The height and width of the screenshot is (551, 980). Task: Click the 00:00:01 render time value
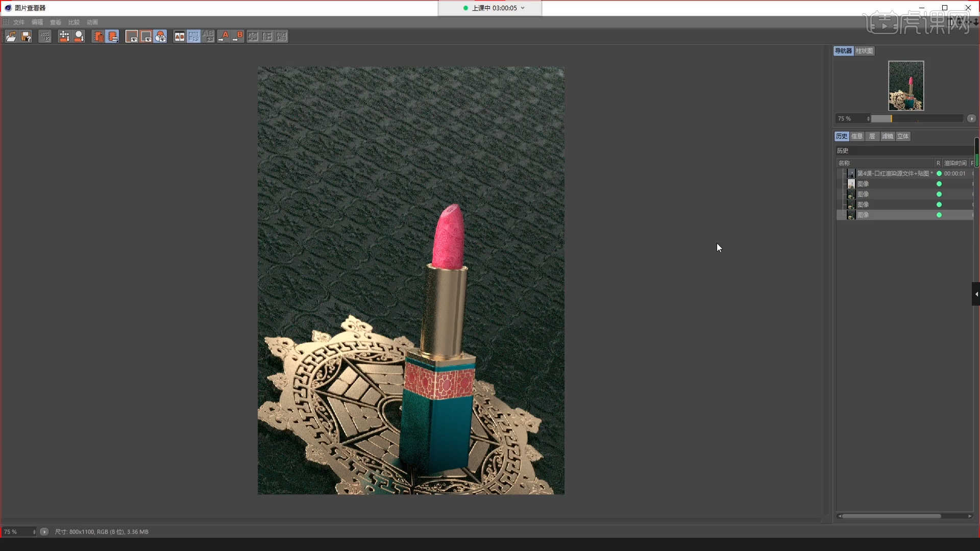click(954, 173)
